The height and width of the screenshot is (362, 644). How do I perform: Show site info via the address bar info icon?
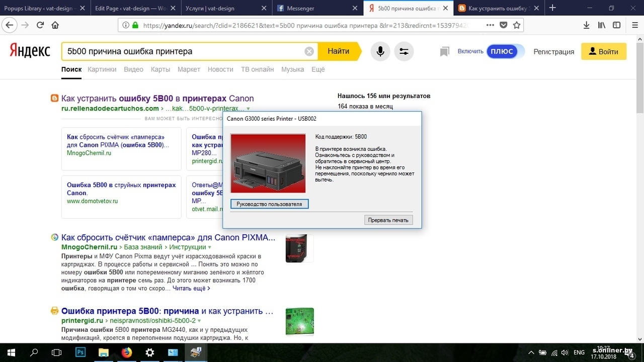[125, 25]
